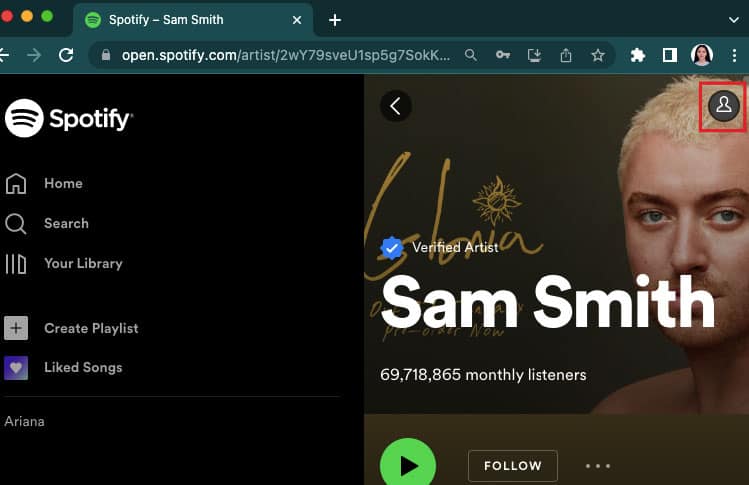The width and height of the screenshot is (749, 485).
Task: Click the Sam Smith artist name
Action: (548, 302)
